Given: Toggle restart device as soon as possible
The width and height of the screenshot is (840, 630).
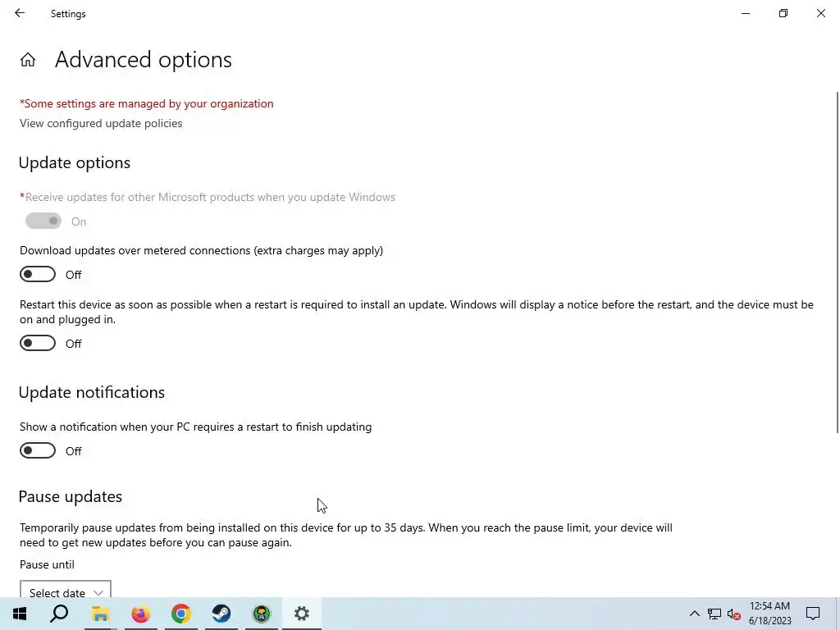Looking at the screenshot, I should (38, 343).
